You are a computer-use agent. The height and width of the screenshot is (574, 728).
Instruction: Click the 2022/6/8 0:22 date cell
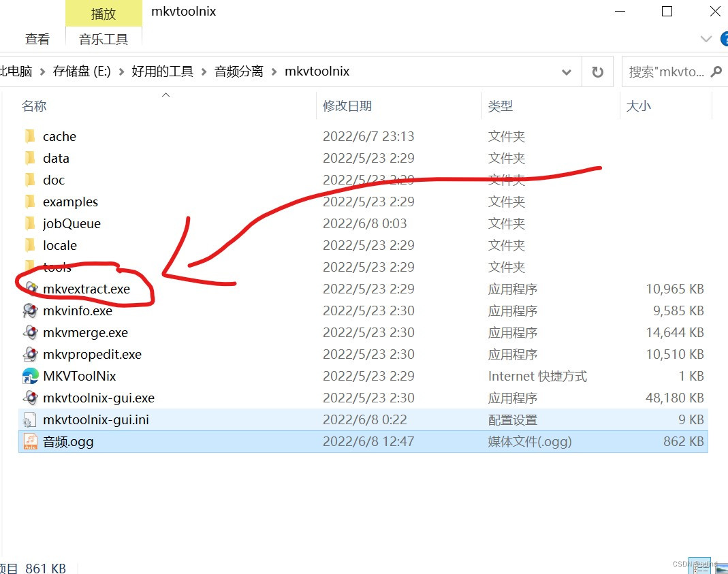click(365, 419)
